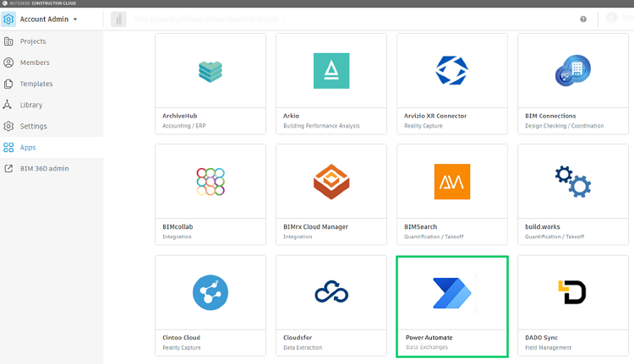Open the Power Automate app title

point(429,337)
